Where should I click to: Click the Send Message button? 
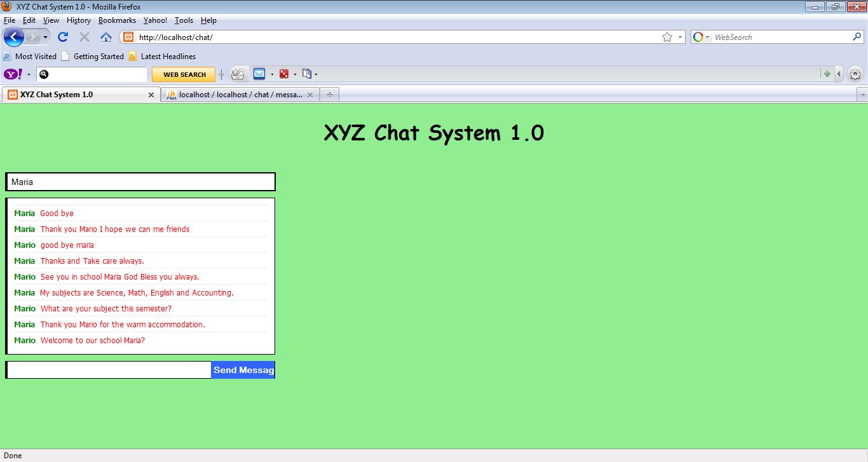pos(243,369)
